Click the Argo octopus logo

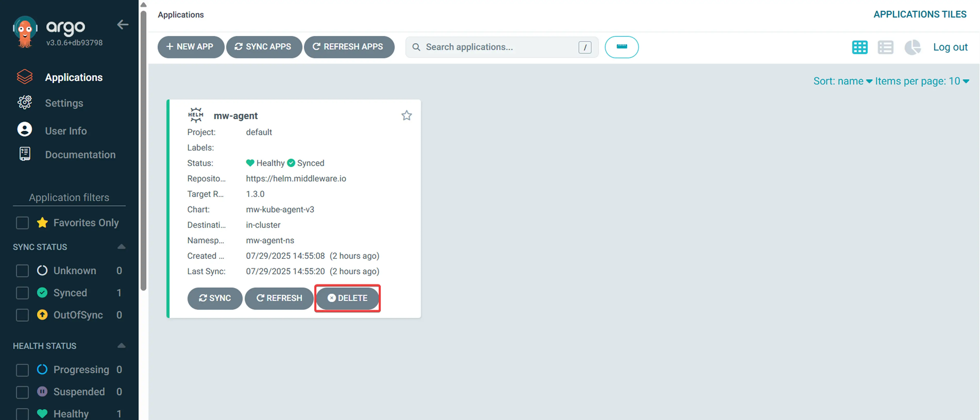[x=25, y=32]
